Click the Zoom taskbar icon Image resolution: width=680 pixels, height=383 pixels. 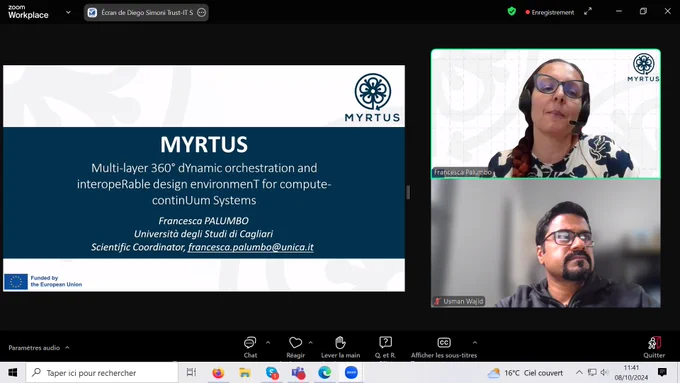pos(351,373)
